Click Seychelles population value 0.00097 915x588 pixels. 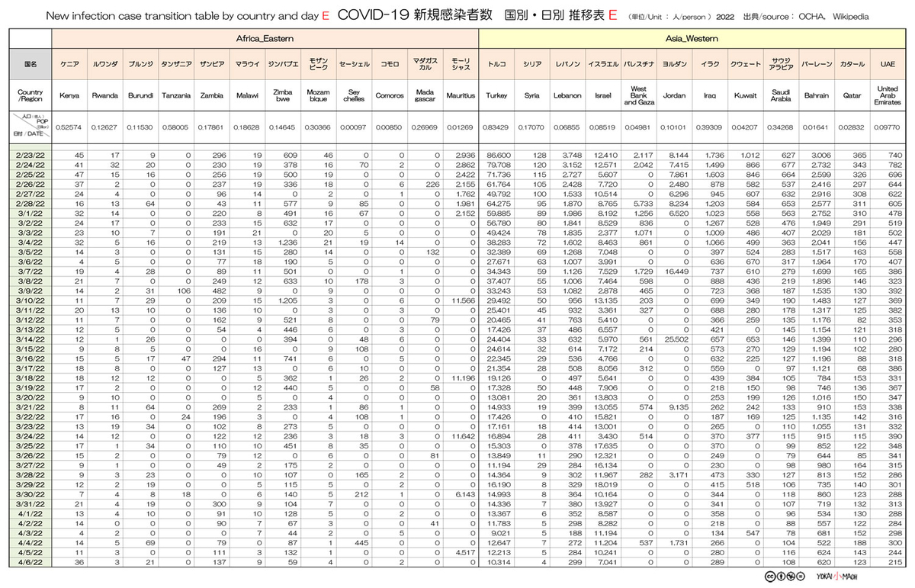coord(354,127)
